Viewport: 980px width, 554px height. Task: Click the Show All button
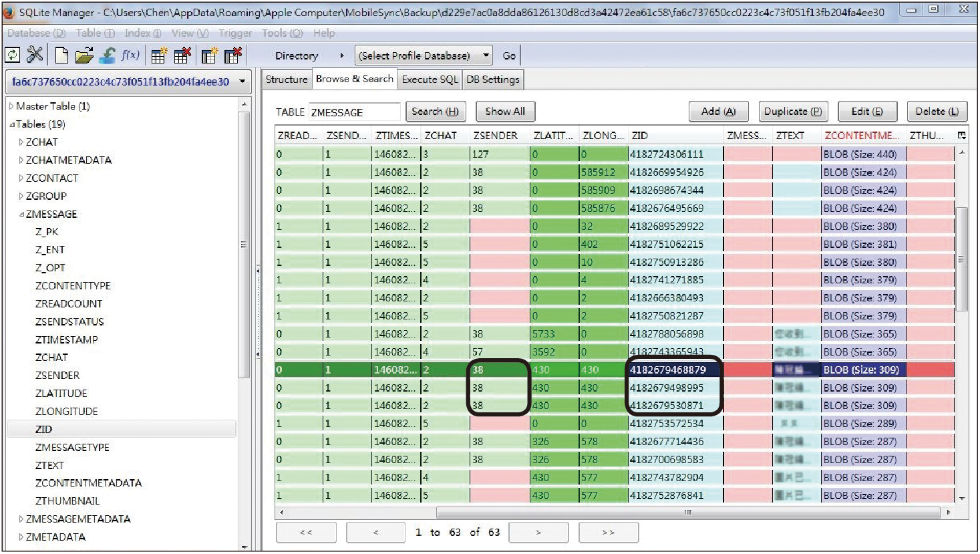(505, 112)
